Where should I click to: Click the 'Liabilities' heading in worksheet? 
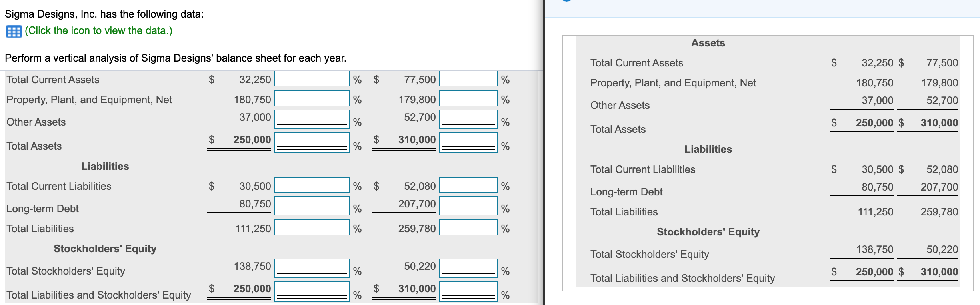[x=105, y=166]
